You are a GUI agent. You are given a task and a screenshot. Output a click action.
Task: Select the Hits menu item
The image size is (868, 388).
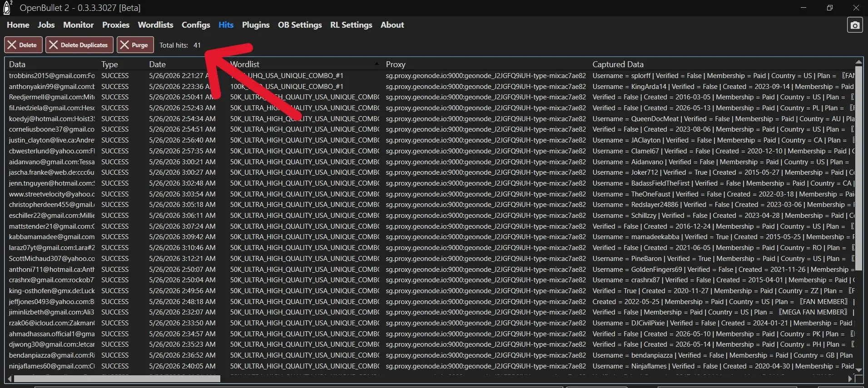pos(226,25)
